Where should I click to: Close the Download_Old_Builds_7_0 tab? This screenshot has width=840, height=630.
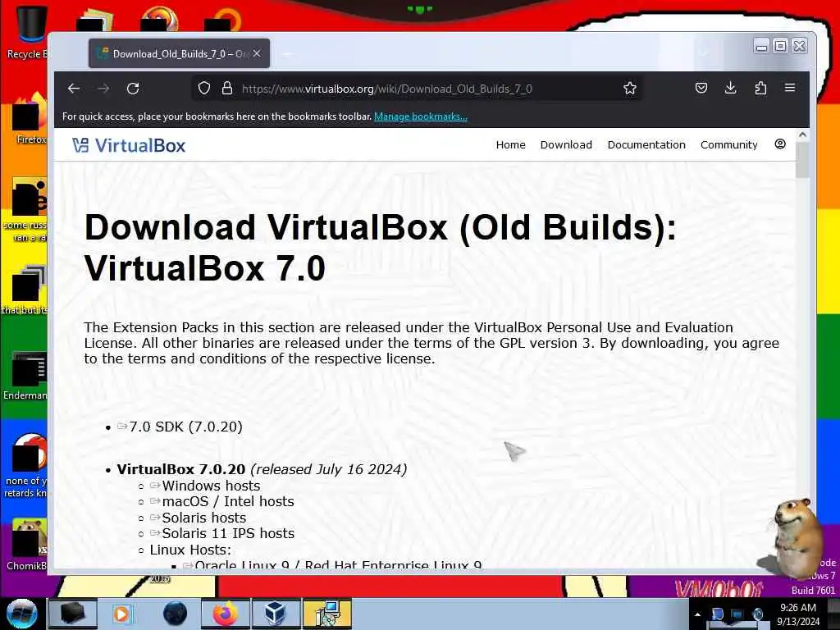pyautogui.click(x=257, y=53)
